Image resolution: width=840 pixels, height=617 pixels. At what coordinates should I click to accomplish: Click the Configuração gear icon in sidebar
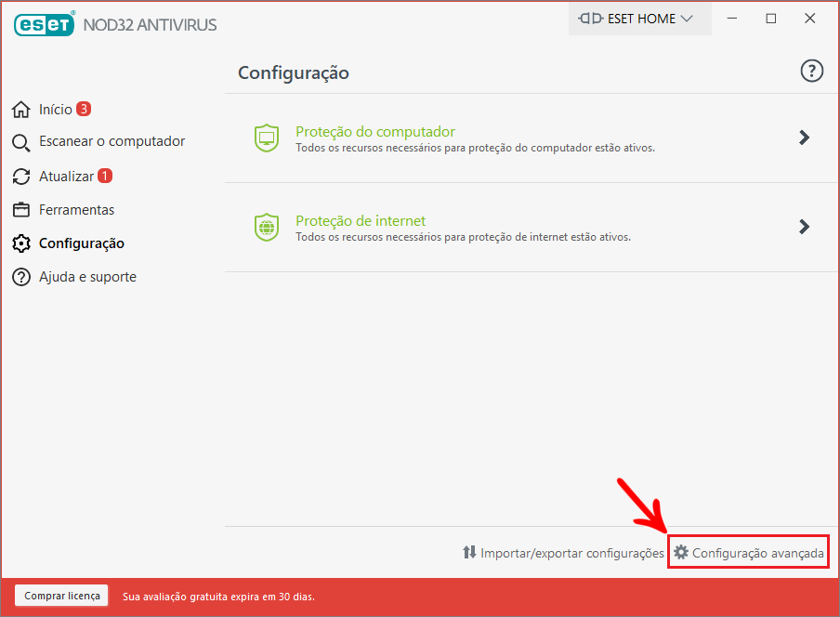(x=20, y=243)
